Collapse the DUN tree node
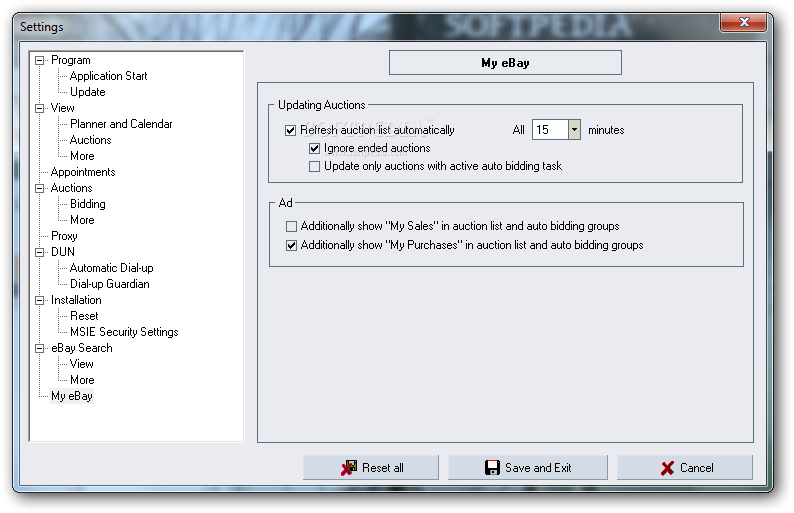The image size is (794, 513). click(39, 252)
